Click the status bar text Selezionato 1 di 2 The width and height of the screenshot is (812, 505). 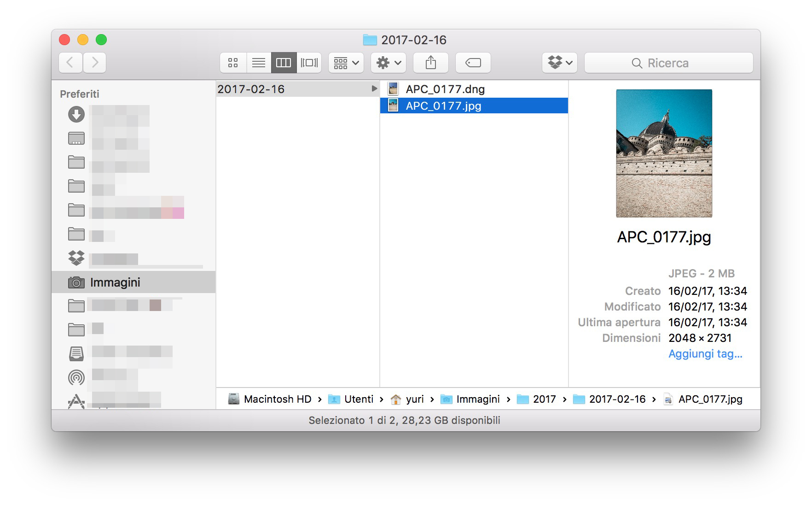pyautogui.click(x=352, y=420)
